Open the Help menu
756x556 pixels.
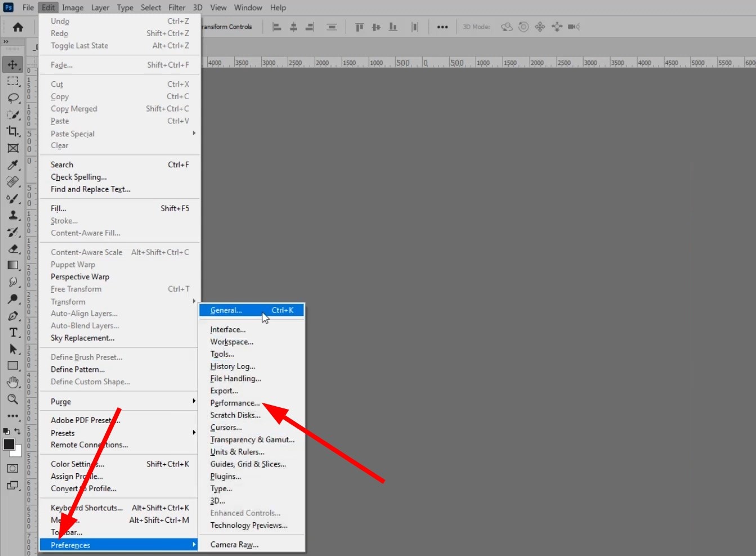click(x=278, y=7)
